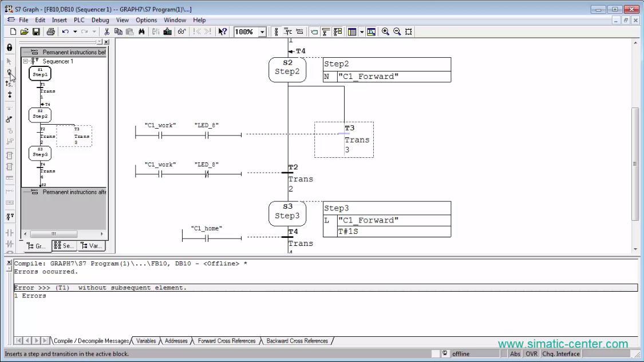Switch to Sequencer overview tab
Image resolution: width=644 pixels, height=362 pixels.
pyautogui.click(x=64, y=246)
